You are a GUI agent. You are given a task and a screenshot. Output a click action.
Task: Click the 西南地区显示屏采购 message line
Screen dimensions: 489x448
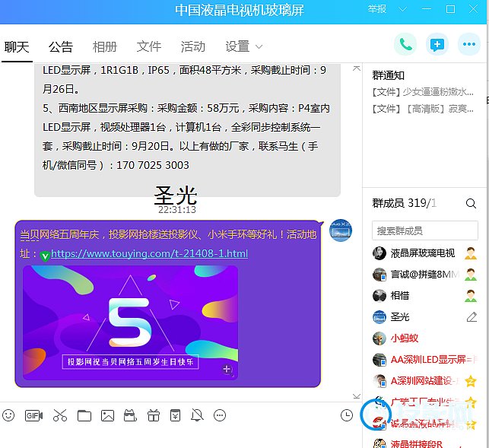coord(186,108)
